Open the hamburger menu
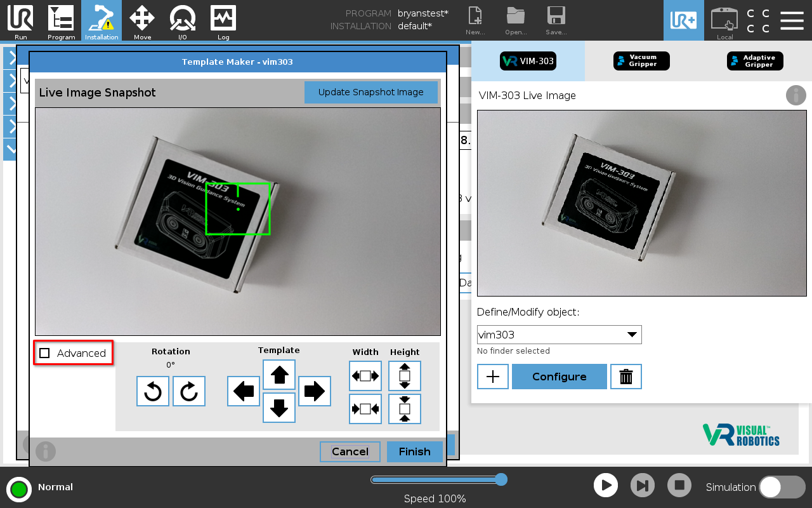 tap(792, 20)
